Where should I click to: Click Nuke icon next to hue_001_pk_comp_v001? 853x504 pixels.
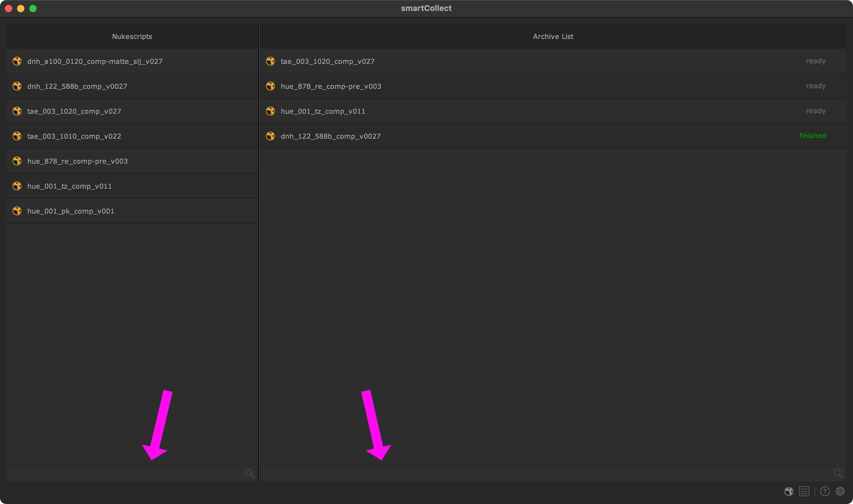point(17,211)
